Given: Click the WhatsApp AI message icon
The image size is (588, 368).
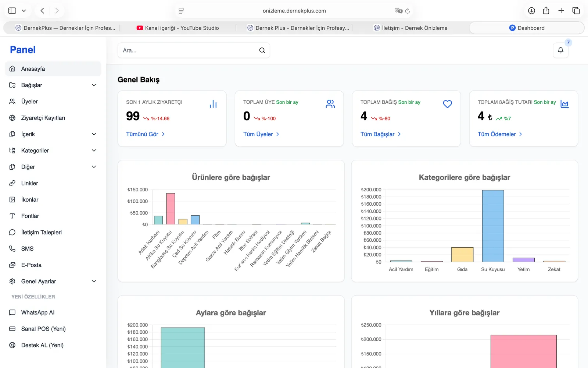Looking at the screenshot, I should (x=12, y=312).
